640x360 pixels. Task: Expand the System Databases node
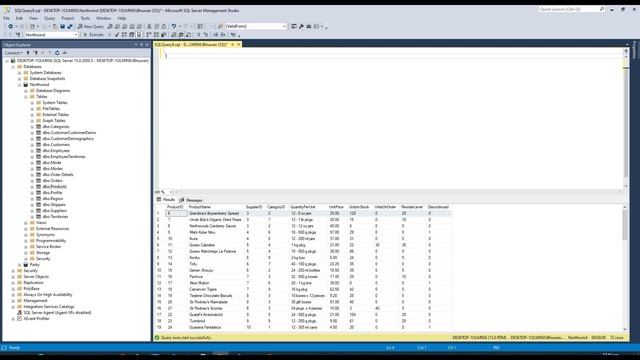(19, 73)
